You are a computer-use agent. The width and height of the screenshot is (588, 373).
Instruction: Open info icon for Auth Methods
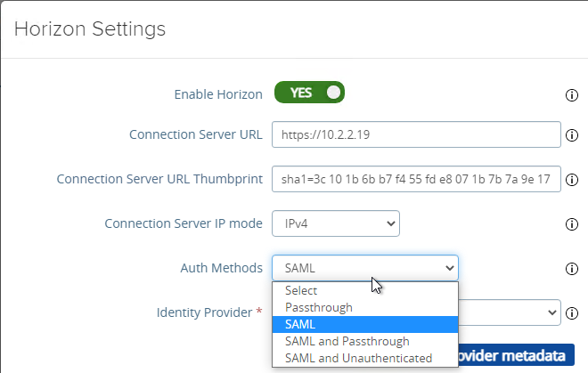pos(571,269)
